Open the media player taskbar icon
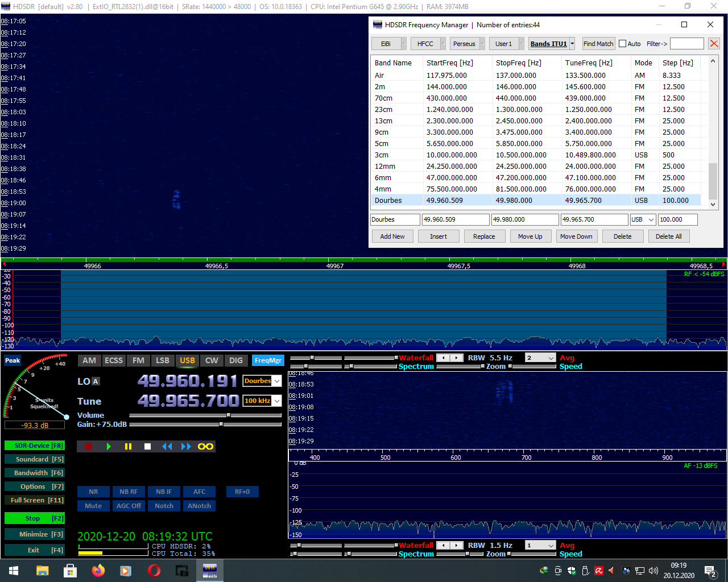The height and width of the screenshot is (582, 728). click(126, 571)
